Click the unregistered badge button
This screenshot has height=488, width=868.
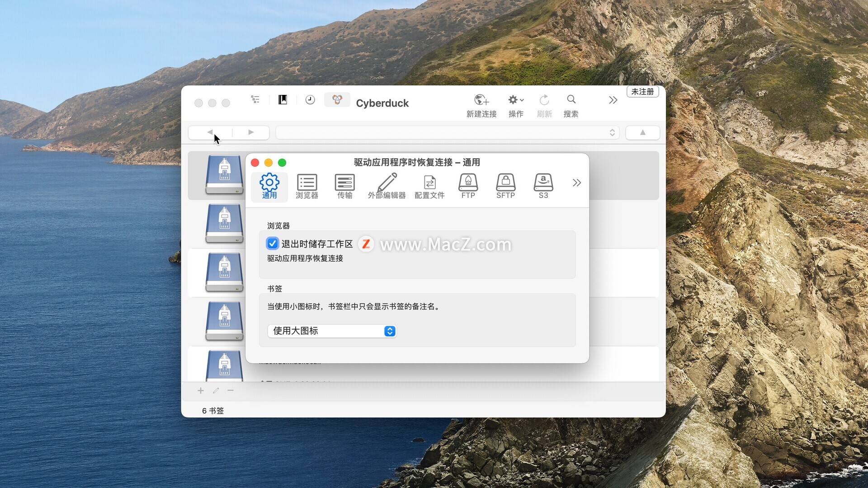click(642, 92)
